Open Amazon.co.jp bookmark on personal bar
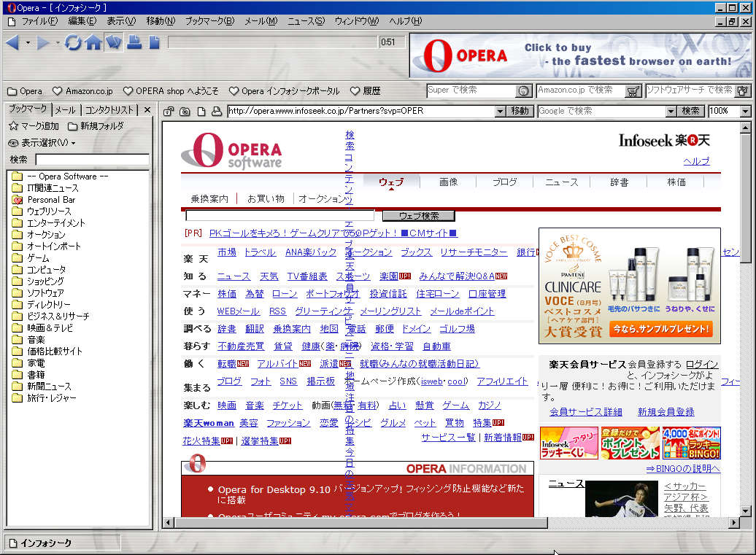 pyautogui.click(x=82, y=91)
